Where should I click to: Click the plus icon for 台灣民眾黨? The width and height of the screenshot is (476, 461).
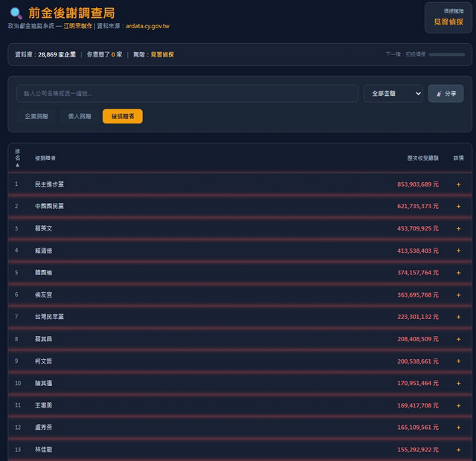(x=458, y=317)
